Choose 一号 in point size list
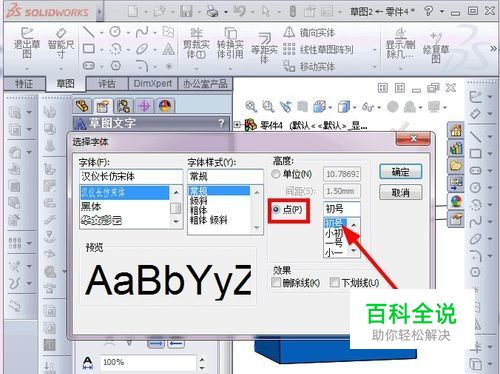 pos(334,243)
